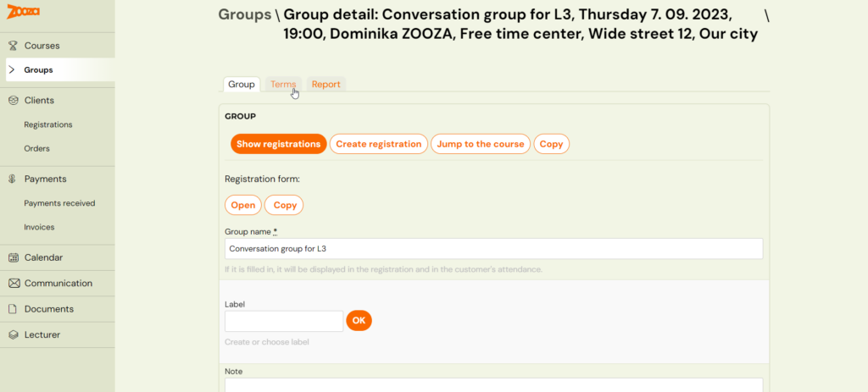The height and width of the screenshot is (392, 868).
Task: Click the Courses graduation cap icon
Action: click(x=13, y=46)
